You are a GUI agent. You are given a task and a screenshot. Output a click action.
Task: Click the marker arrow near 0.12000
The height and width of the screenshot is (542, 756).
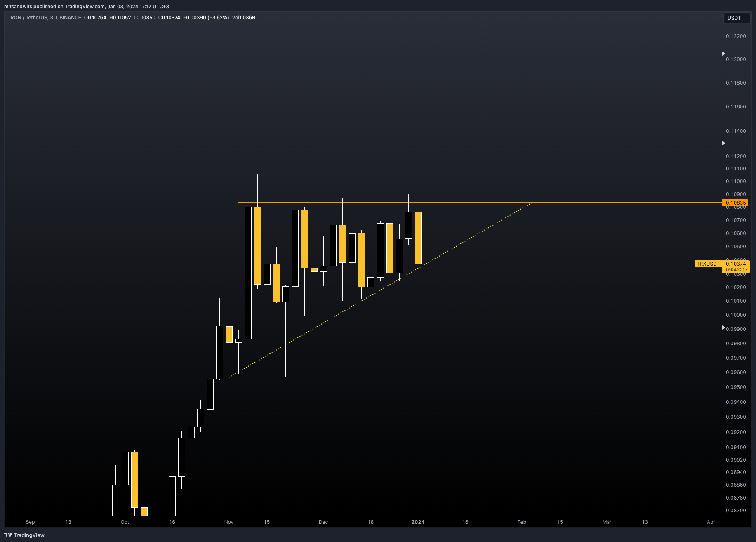pos(723,54)
